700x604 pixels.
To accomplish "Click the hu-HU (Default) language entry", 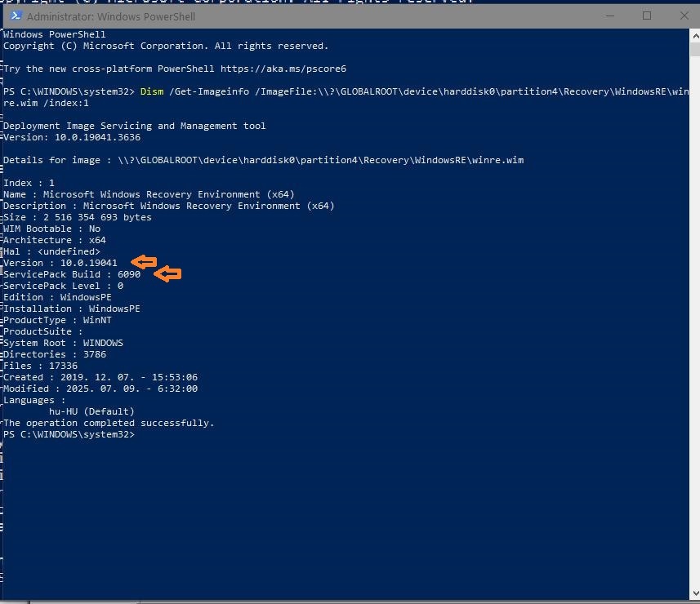I will point(91,411).
